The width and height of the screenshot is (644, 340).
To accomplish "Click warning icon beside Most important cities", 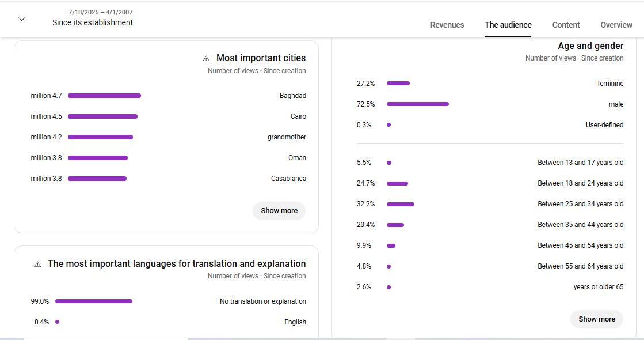I will click(x=206, y=58).
